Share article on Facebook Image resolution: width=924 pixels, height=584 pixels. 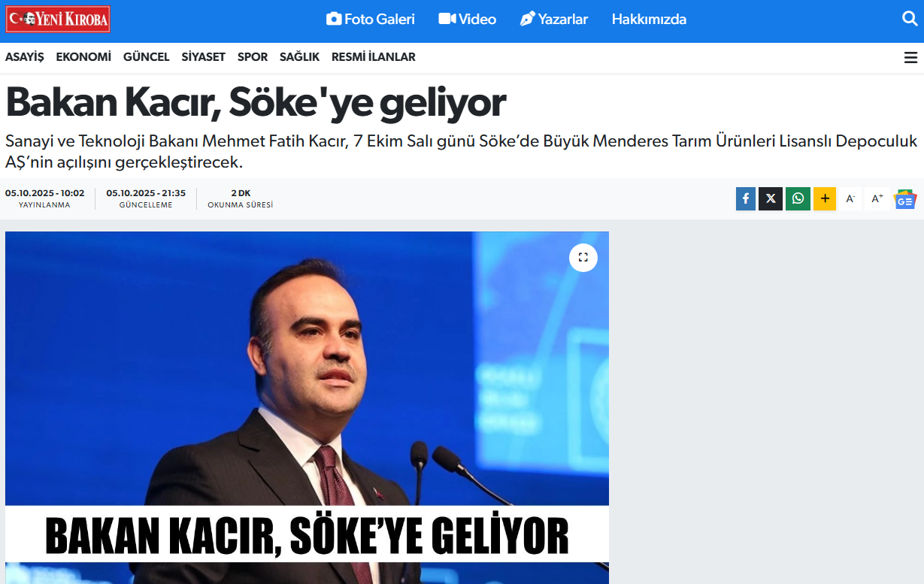pos(746,198)
